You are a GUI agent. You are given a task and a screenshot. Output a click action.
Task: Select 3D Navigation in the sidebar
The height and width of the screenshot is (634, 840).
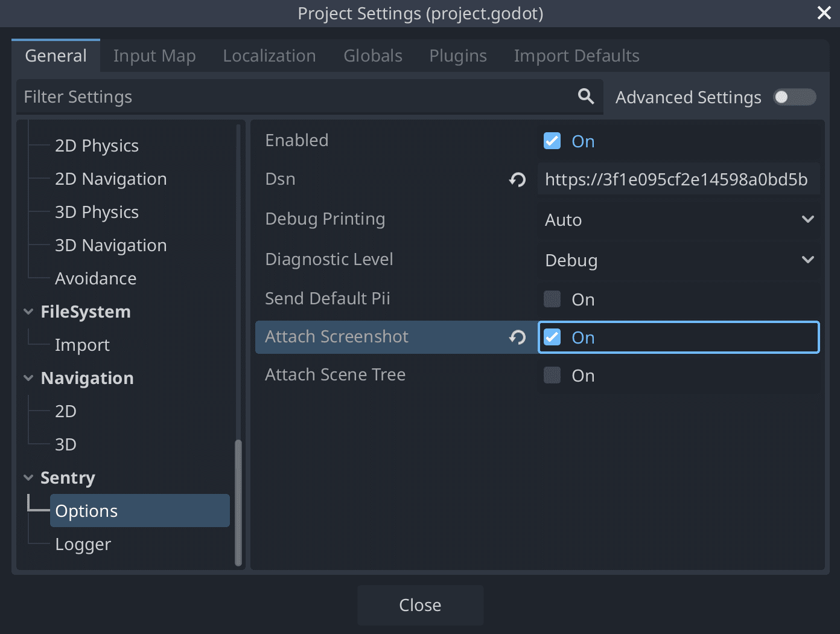pyautogui.click(x=110, y=245)
